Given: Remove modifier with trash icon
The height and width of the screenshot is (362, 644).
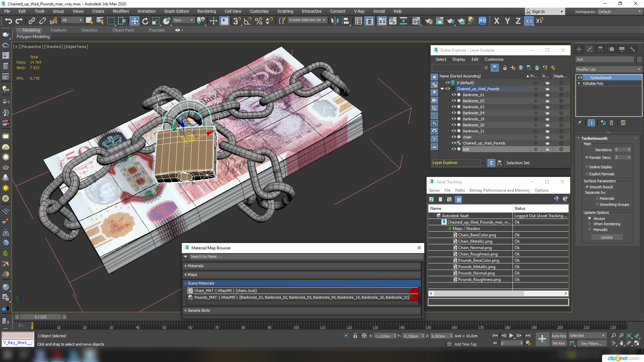Looking at the screenshot, I should (611, 123).
